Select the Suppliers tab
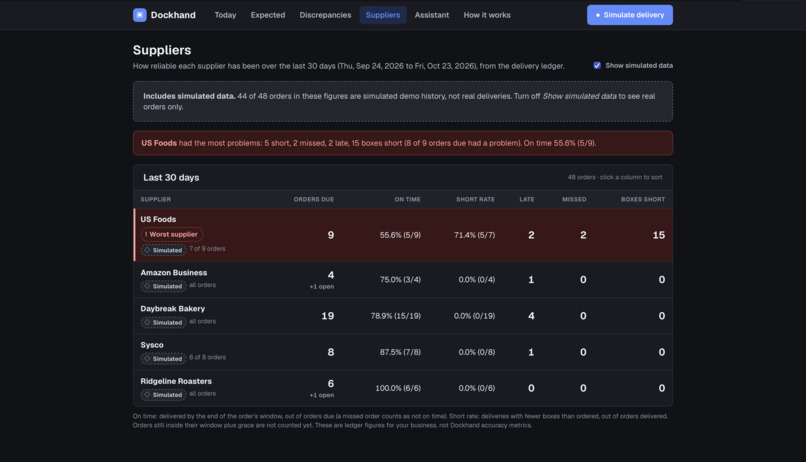 (383, 15)
